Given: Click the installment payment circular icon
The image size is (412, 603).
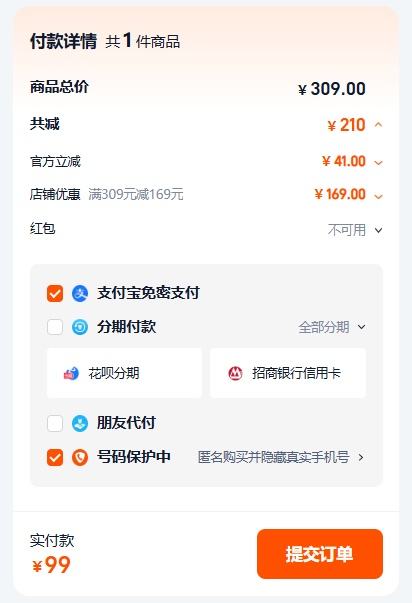Looking at the screenshot, I should click(80, 327).
